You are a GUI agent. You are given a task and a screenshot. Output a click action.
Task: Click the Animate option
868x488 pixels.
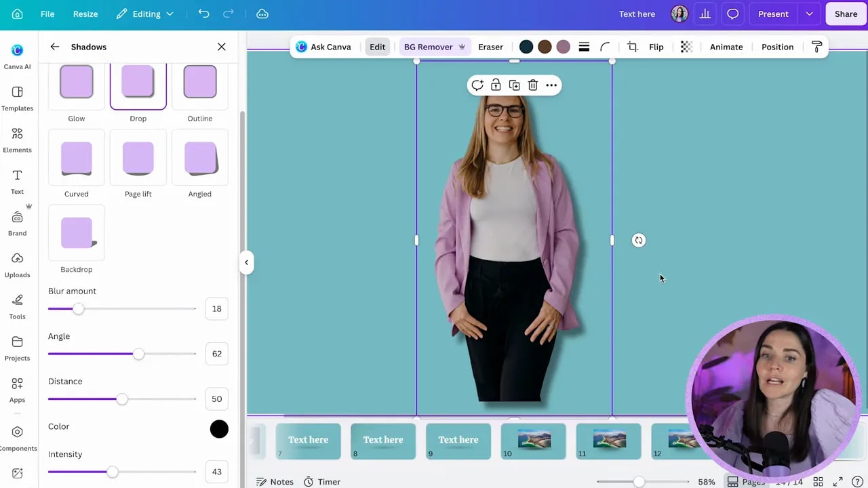(726, 47)
